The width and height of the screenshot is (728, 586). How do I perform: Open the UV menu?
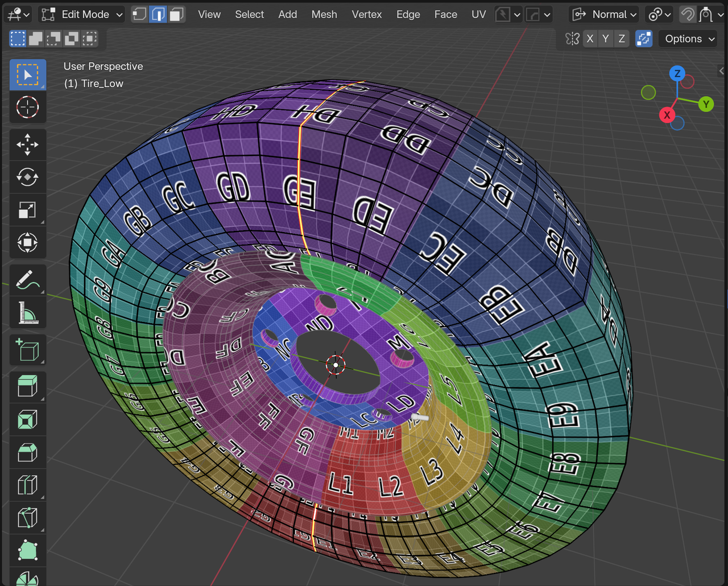click(478, 14)
